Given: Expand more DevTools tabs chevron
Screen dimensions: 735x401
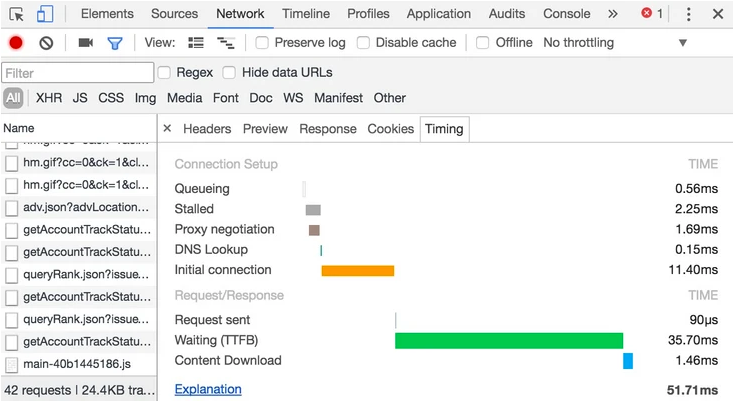Looking at the screenshot, I should click(613, 14).
